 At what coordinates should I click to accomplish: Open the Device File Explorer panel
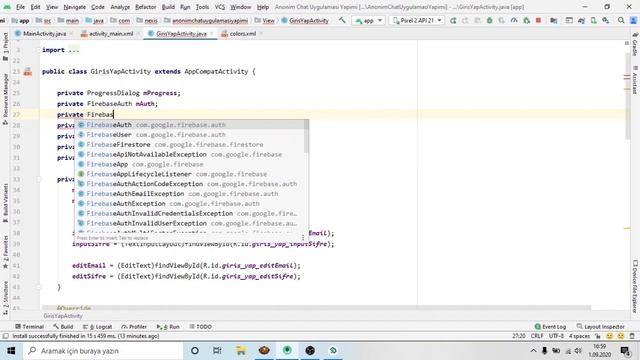click(x=635, y=287)
